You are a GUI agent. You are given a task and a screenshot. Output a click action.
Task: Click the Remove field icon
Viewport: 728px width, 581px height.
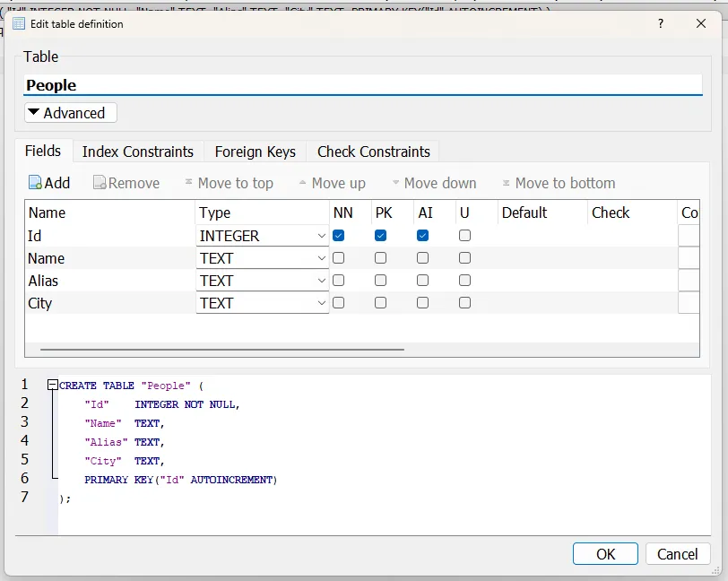(x=100, y=183)
